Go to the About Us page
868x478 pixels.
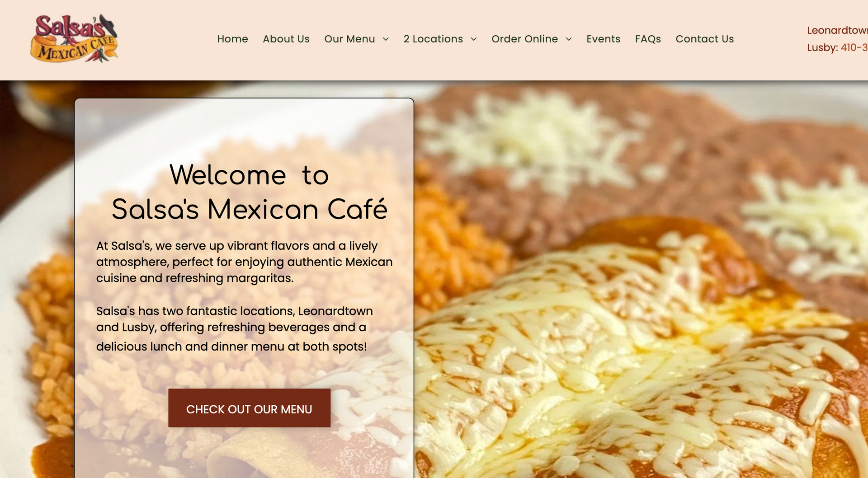click(286, 39)
